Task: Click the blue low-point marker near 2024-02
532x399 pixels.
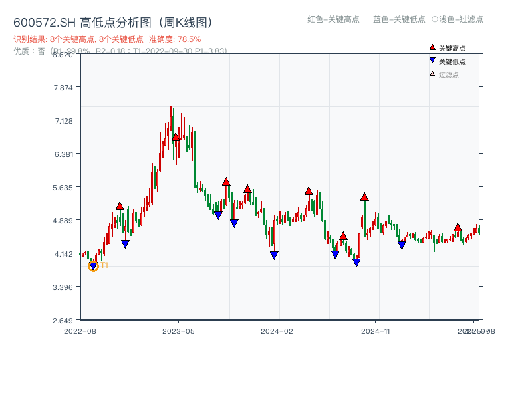Action: pos(273,255)
